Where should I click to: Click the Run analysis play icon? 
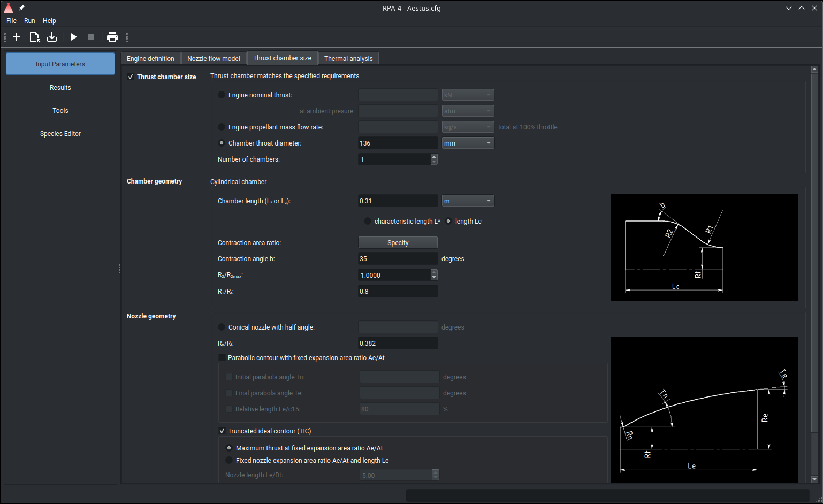74,37
